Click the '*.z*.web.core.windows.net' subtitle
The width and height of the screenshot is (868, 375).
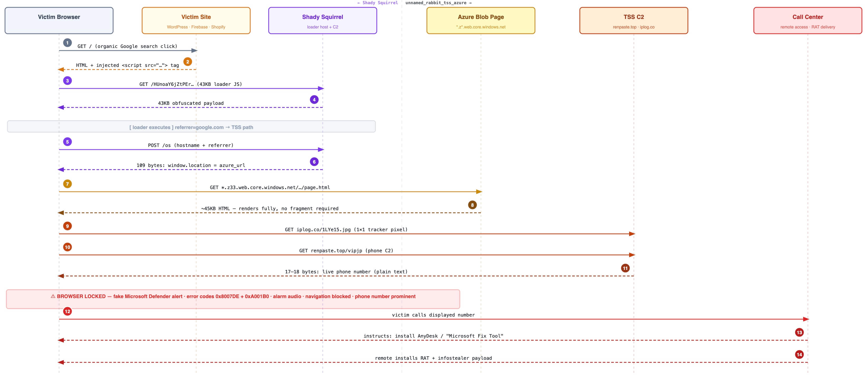[481, 27]
